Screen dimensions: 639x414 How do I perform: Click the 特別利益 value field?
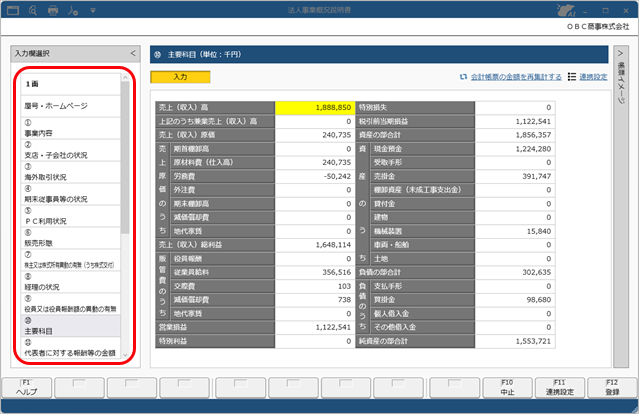pos(315,341)
